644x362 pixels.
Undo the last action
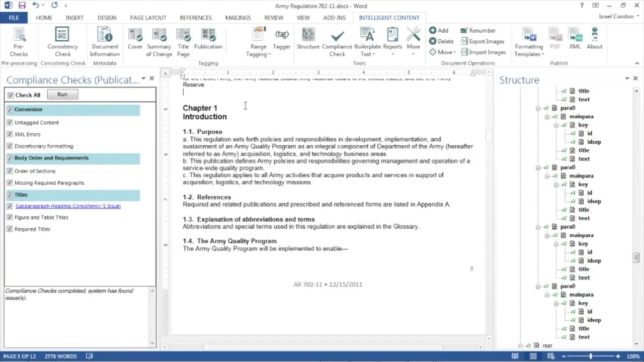36,6
